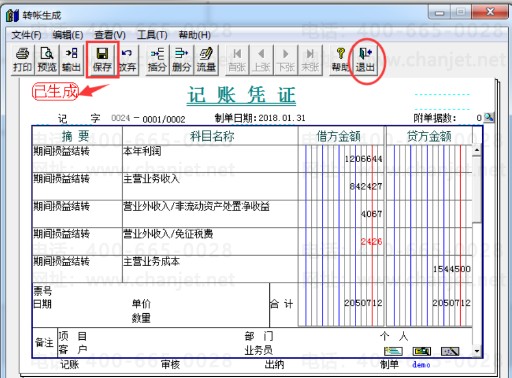Click the 记账凭证 voucher title
This screenshot has height=378, width=512.
pyautogui.click(x=241, y=95)
